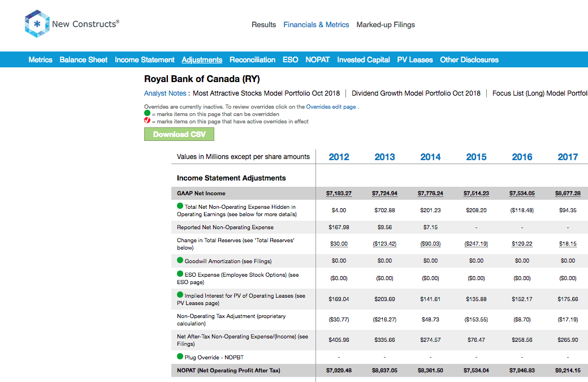Click the Change in Total Reserves row label
The height and width of the screenshot is (382, 588).
236,244
